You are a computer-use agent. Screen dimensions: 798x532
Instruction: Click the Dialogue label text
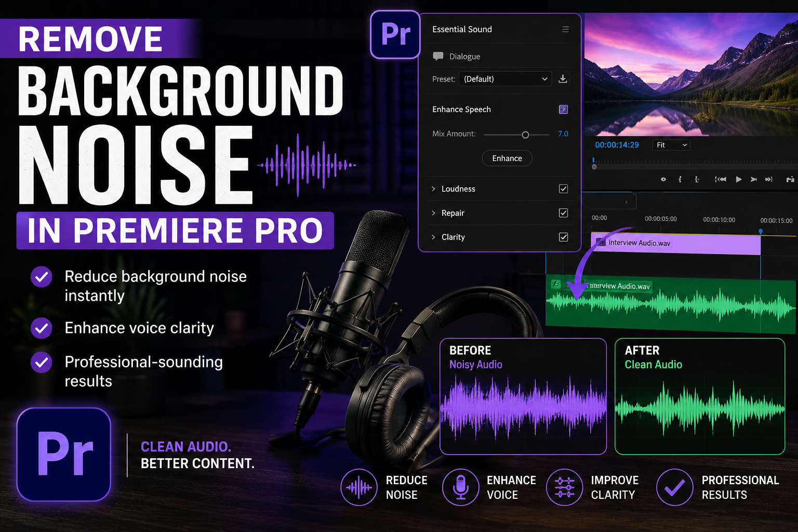[464, 57]
